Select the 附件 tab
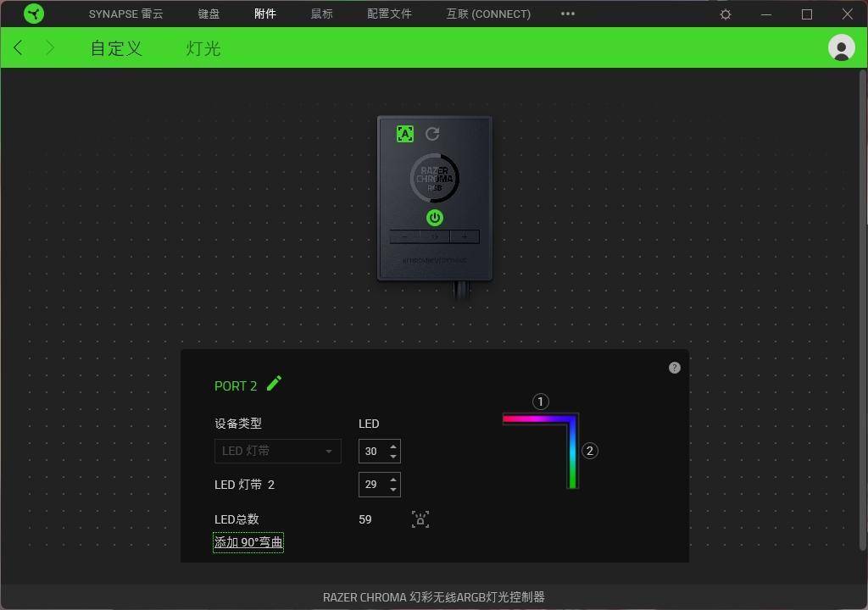Viewport: 868px width, 610px height. click(x=265, y=14)
